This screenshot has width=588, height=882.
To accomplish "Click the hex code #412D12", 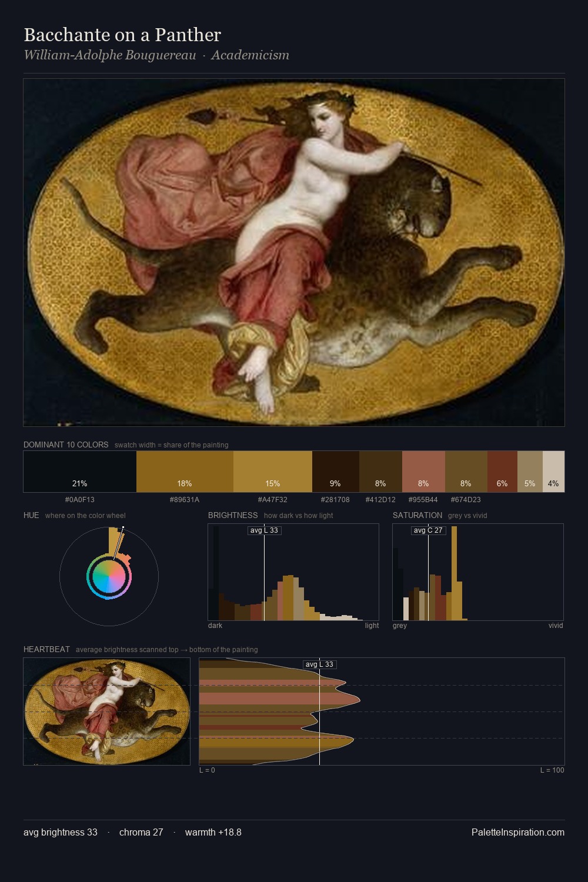I will 380,500.
